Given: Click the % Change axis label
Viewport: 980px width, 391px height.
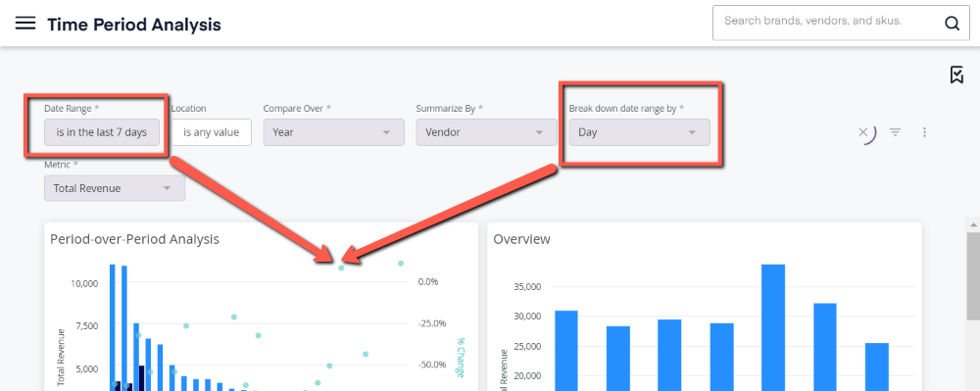Looking at the screenshot, I should pos(460,358).
